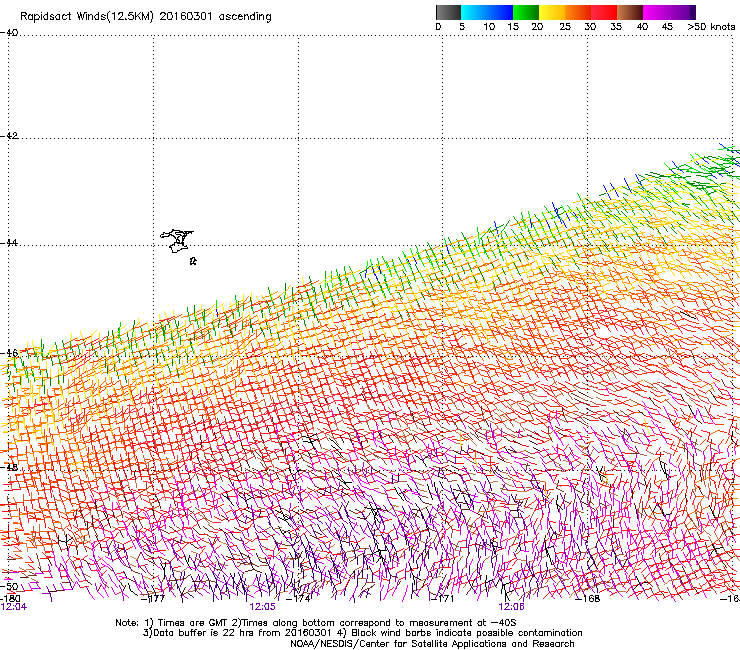Viewport: 740px width, 650px height.
Task: Click the '25' legend label
Action: (x=565, y=27)
